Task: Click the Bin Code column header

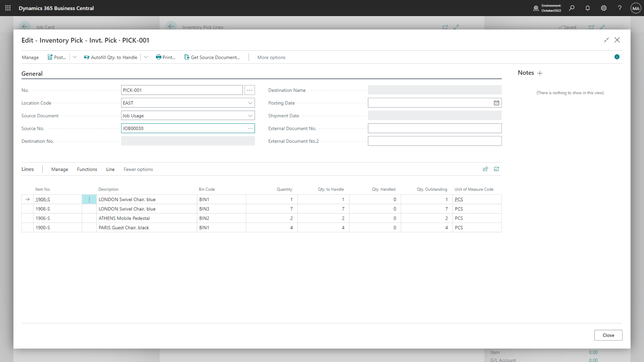Action: click(x=207, y=189)
